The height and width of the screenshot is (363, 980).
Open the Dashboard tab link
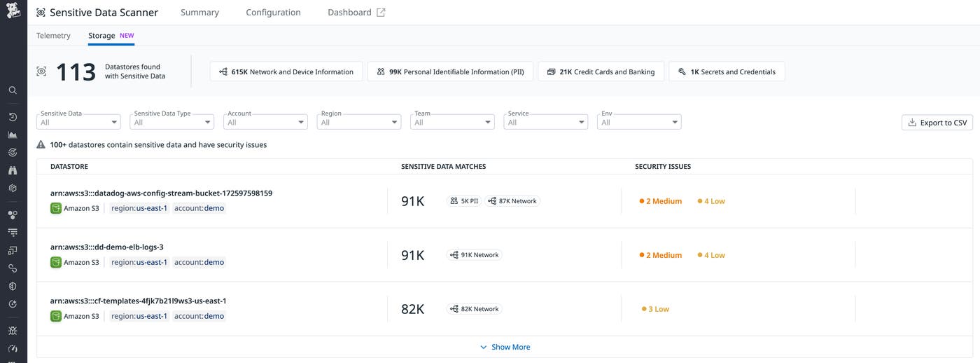click(x=356, y=13)
